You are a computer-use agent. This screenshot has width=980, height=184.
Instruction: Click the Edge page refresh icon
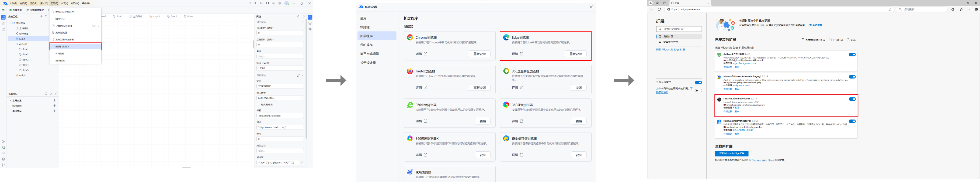(x=659, y=9)
